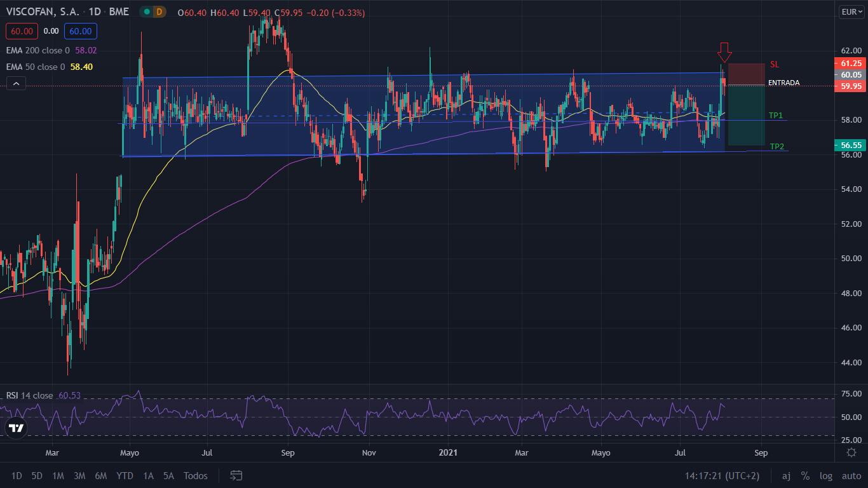This screenshot has height=488, width=868.
Task: Toggle percent scale mode
Action: click(x=805, y=476)
